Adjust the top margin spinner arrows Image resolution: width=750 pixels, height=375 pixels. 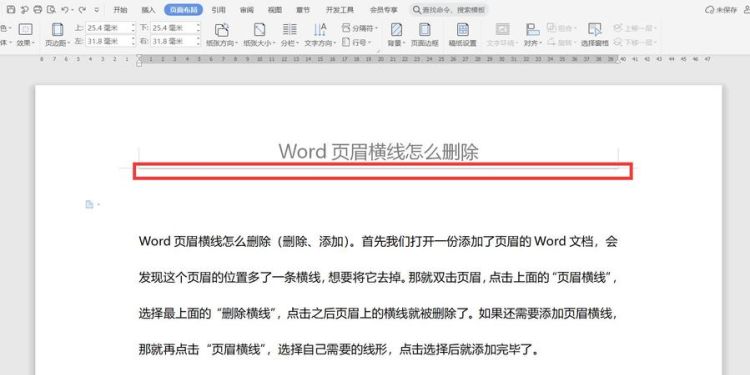point(133,28)
